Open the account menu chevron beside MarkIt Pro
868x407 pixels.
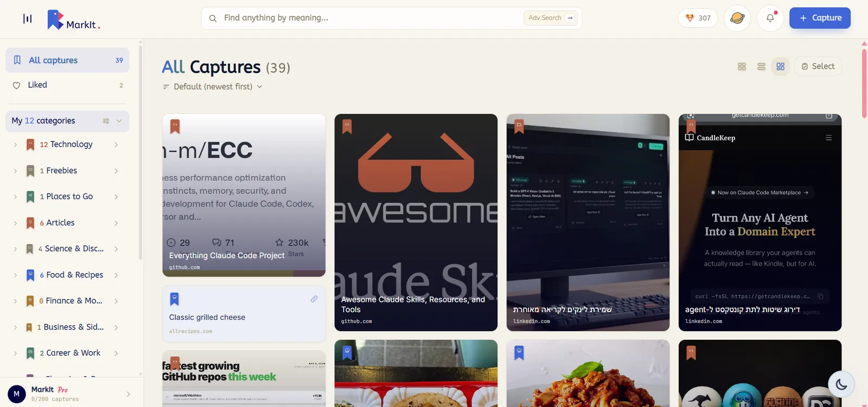[x=128, y=394]
